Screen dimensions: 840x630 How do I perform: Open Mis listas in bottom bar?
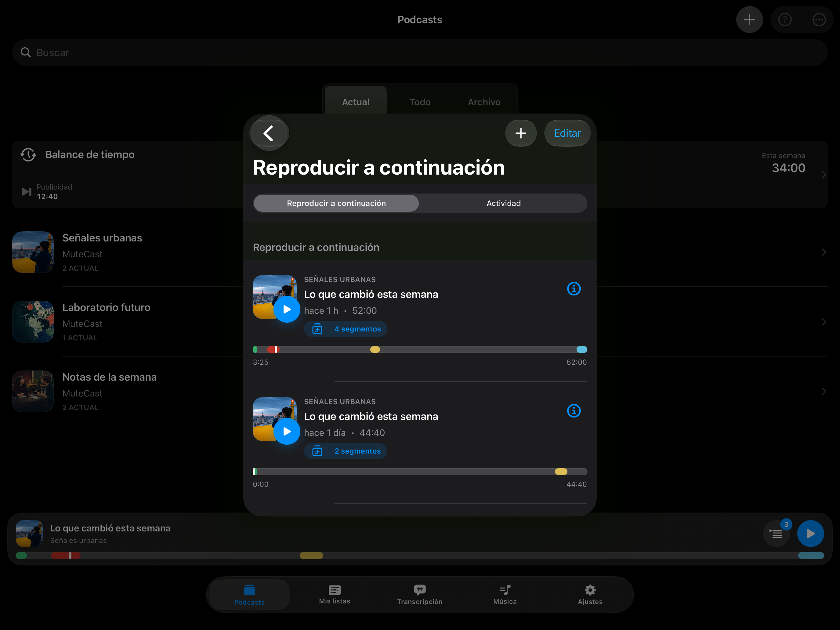tap(335, 594)
